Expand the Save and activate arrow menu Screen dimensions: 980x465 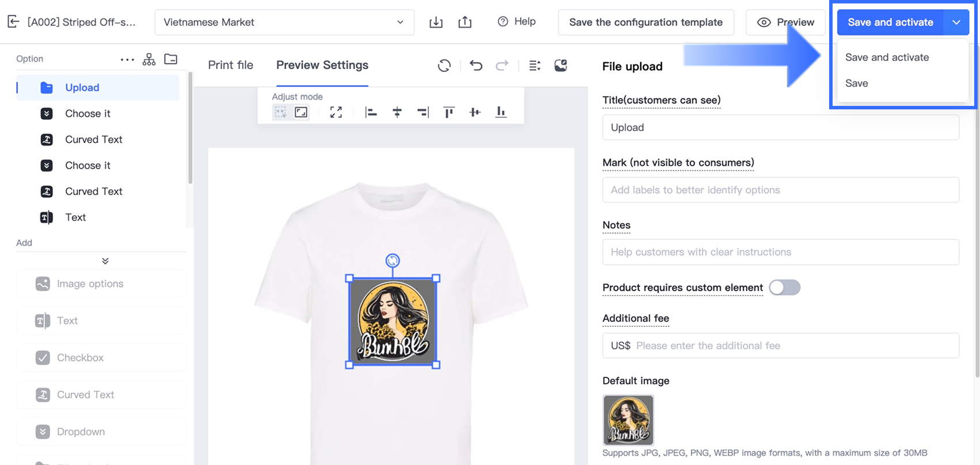coord(956,22)
